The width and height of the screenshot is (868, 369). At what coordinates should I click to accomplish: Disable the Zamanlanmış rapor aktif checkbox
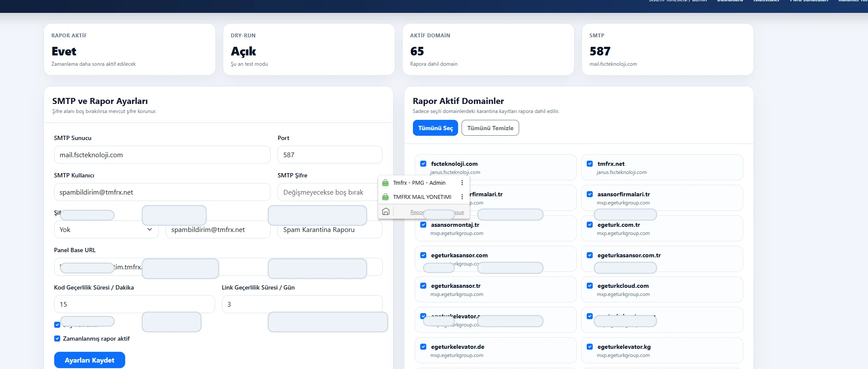pyautogui.click(x=57, y=339)
